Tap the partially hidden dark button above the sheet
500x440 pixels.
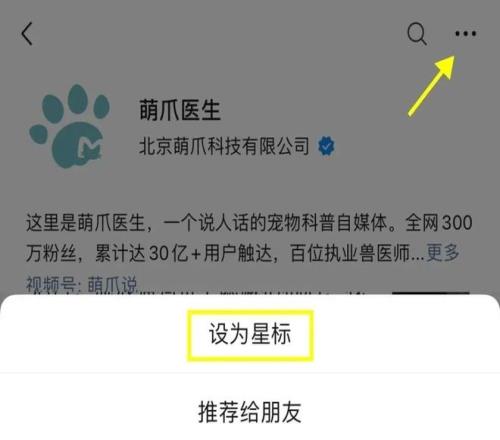430,293
